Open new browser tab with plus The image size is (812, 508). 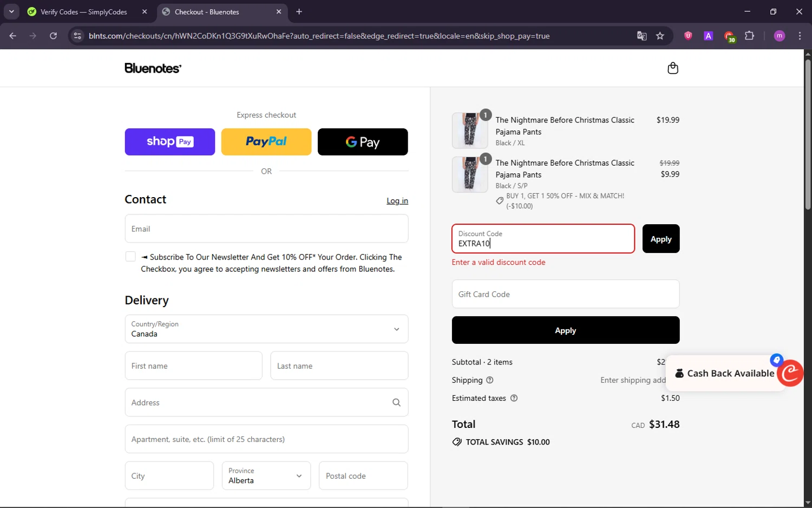point(299,11)
